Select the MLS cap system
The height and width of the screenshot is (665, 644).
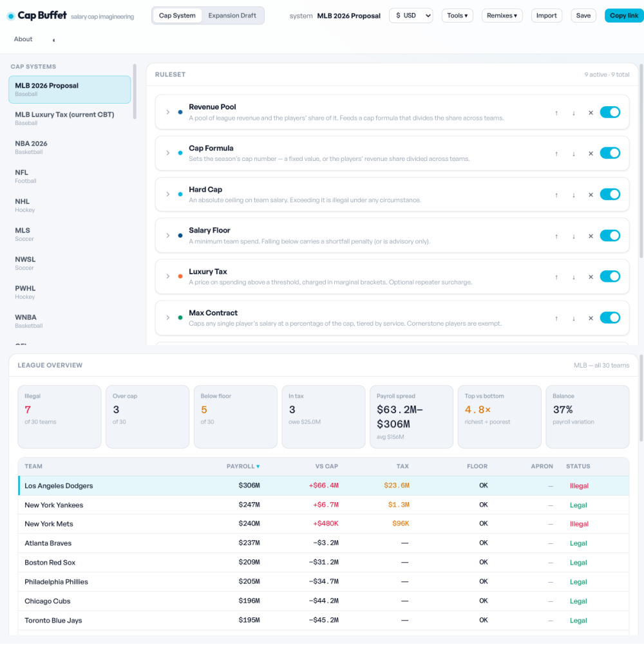point(70,234)
